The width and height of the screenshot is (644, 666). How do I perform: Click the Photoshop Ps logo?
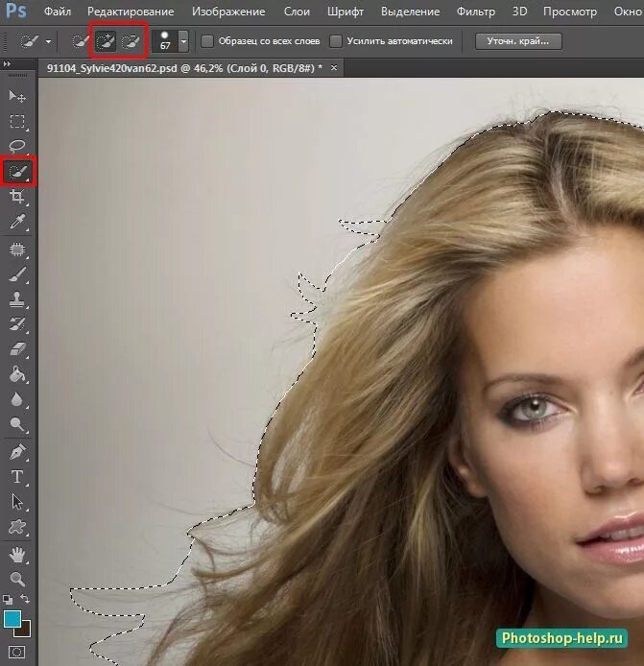pos(16,11)
